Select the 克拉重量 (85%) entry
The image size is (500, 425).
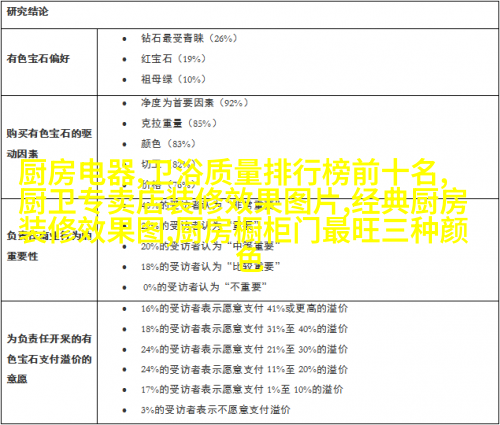point(179,123)
